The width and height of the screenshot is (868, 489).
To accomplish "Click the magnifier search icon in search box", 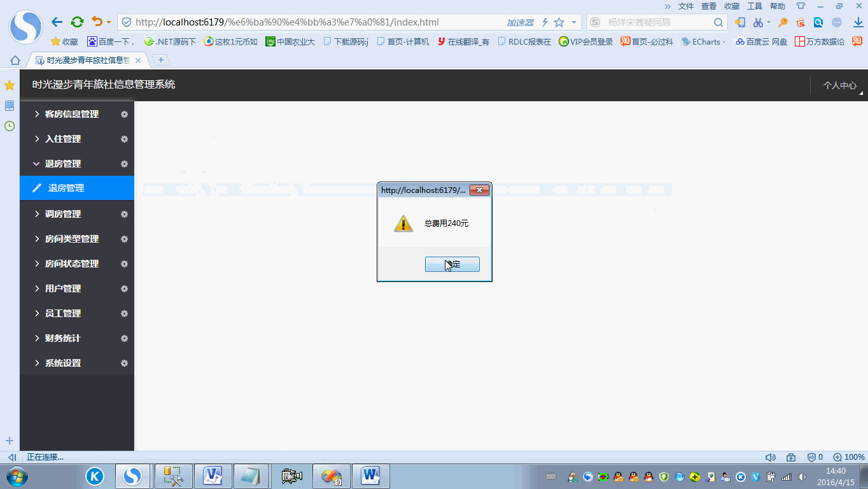I will click(x=718, y=22).
